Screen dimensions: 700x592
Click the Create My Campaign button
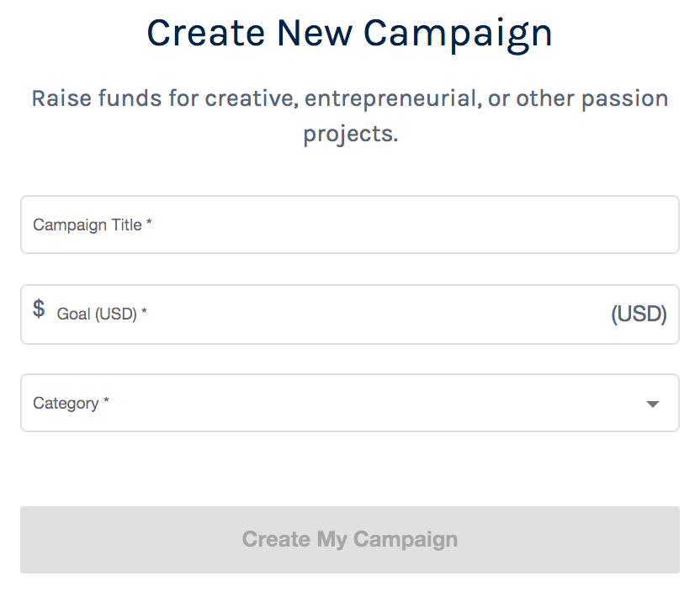(x=350, y=540)
